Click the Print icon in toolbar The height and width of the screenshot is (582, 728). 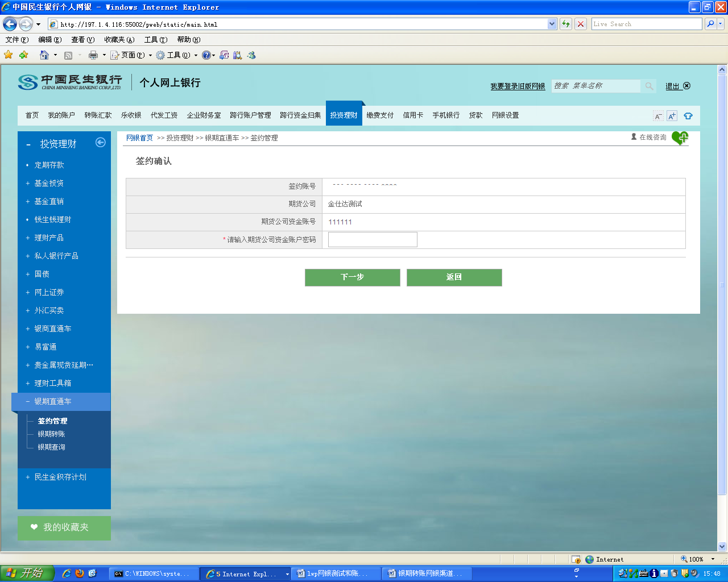[93, 55]
